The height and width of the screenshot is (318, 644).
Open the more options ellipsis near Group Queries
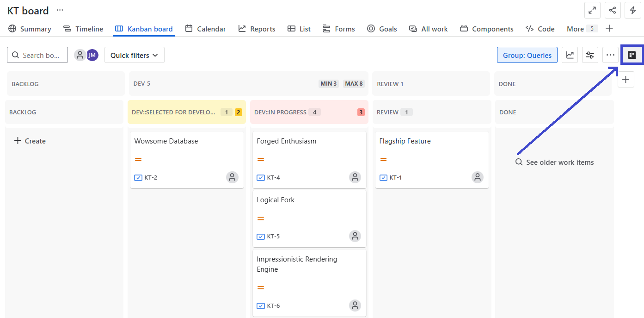click(x=610, y=55)
